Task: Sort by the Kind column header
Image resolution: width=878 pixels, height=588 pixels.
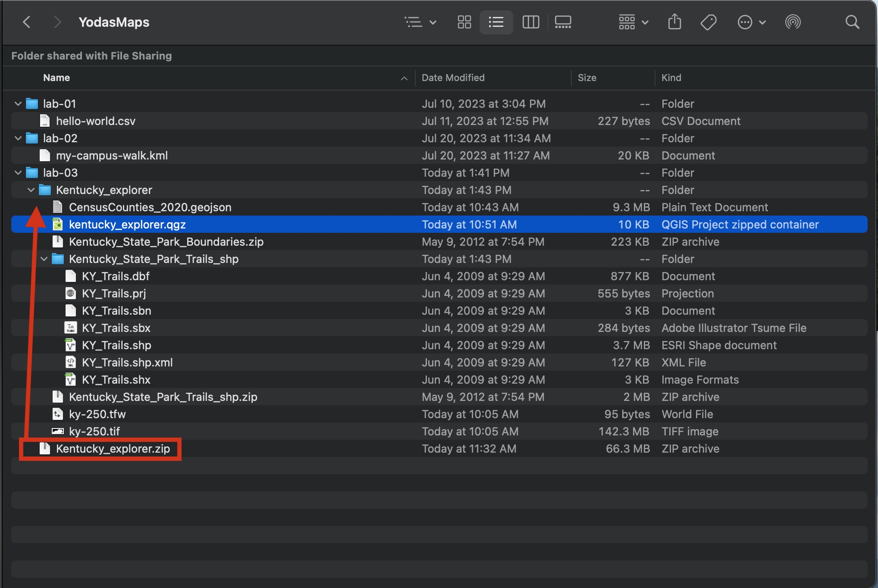Action: point(671,78)
